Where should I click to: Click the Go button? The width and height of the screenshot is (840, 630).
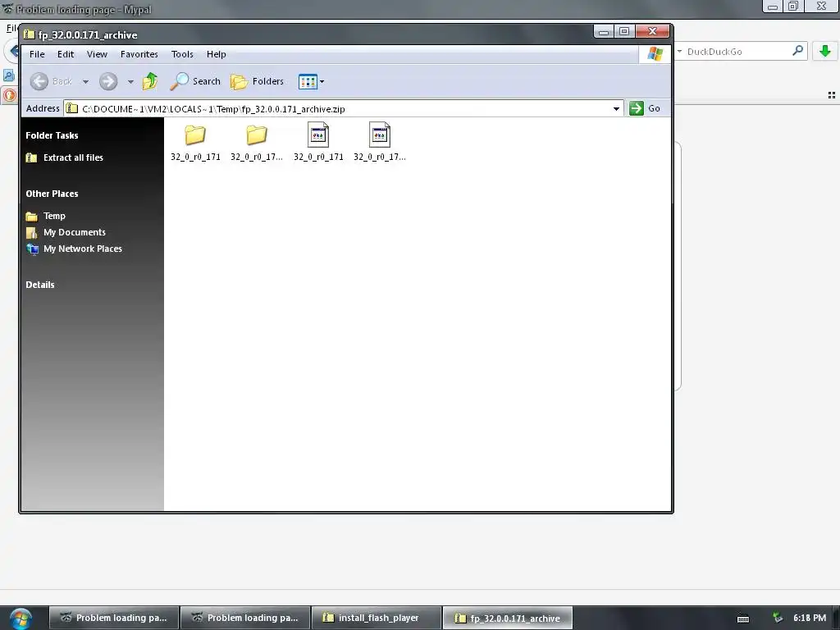point(645,108)
